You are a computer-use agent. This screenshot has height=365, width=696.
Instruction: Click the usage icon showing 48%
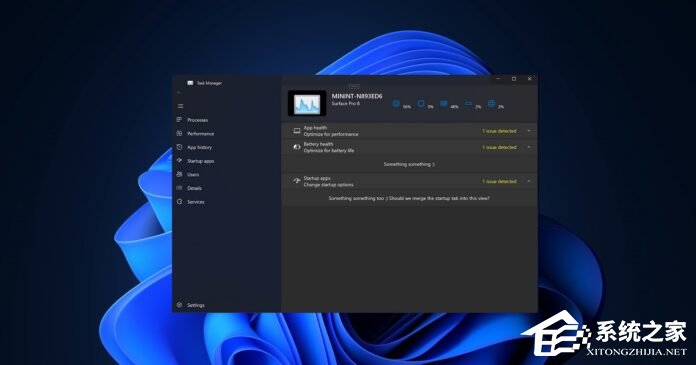tap(443, 104)
